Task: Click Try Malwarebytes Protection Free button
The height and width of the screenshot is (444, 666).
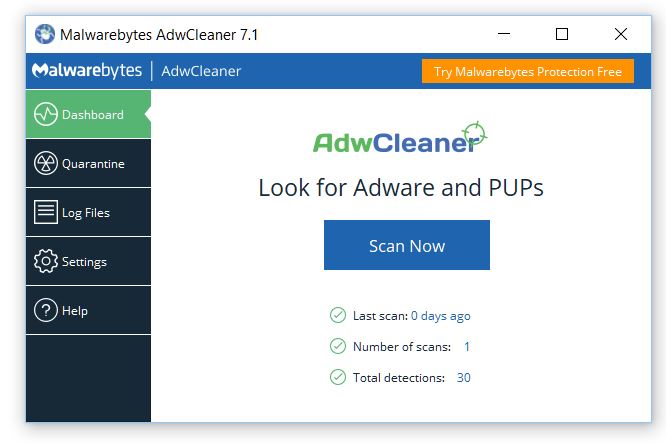Action: 528,71
